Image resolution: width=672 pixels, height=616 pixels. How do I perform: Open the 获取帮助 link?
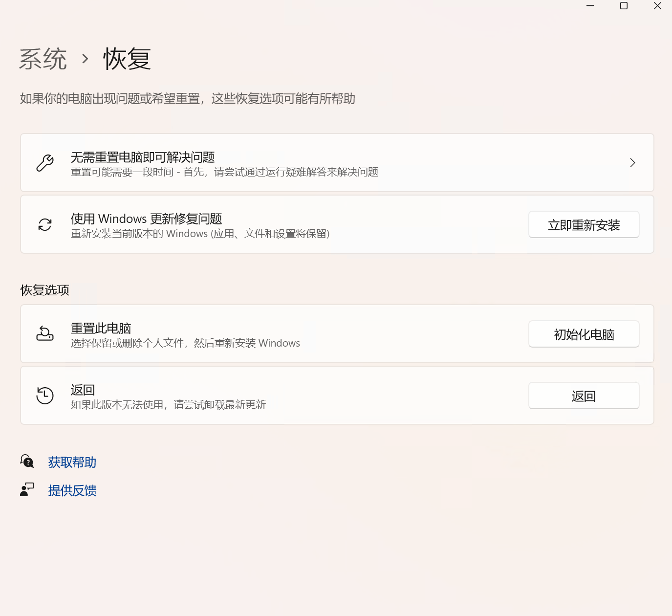click(71, 462)
